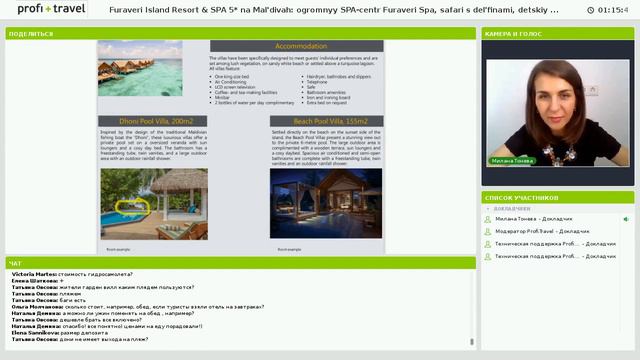Click the "One king-size bed" bullet on slide
This screenshot has width=640, height=360.
231,77
